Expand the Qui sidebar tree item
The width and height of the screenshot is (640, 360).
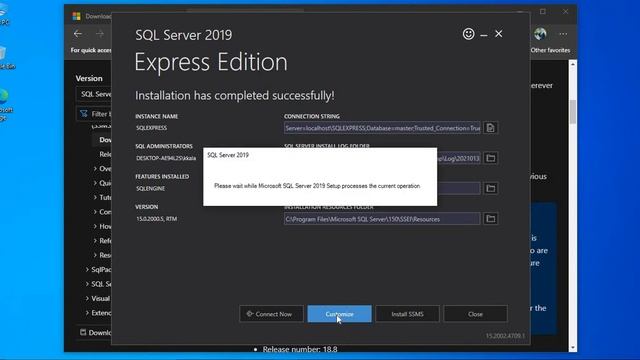click(x=95, y=183)
